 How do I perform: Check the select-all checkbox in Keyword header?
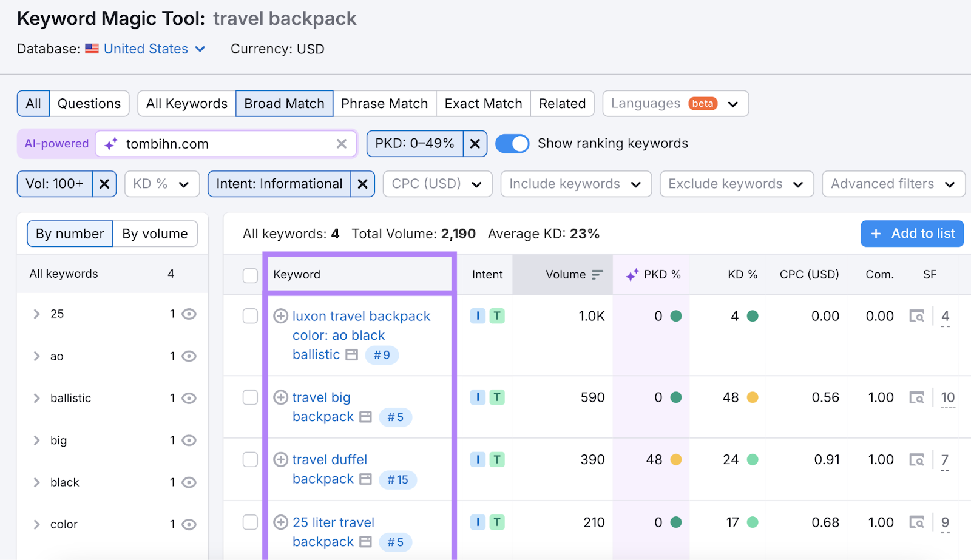[x=250, y=275]
